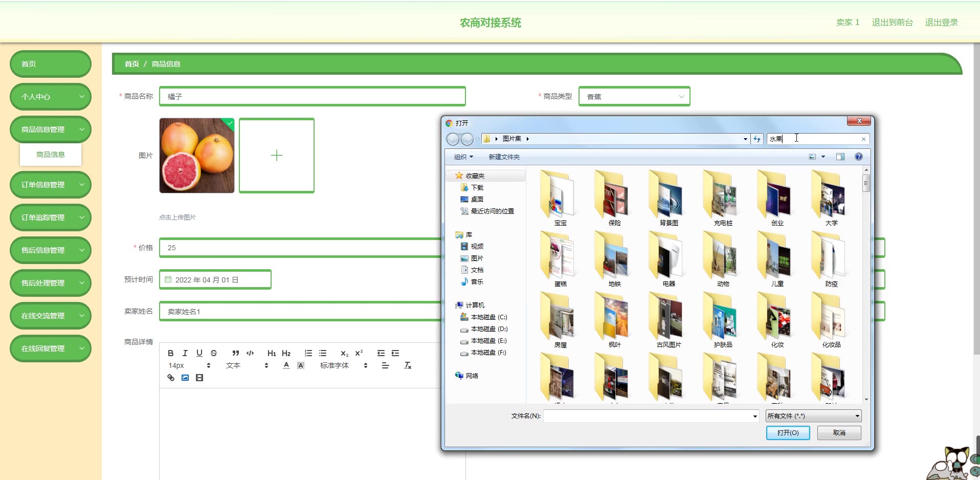The width and height of the screenshot is (980, 480).
Task: Apply italic formatting in editor
Action: [185, 353]
